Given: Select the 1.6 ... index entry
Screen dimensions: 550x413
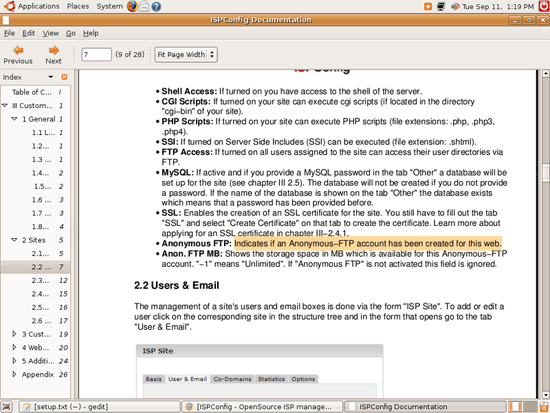Looking at the screenshot, I should click(35, 200).
